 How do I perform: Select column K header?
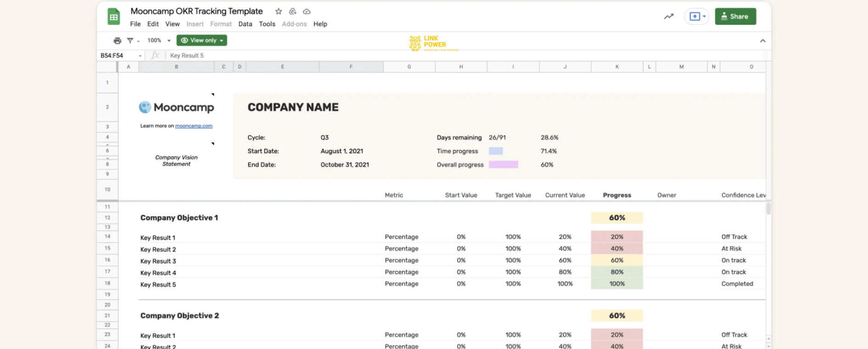pos(617,67)
